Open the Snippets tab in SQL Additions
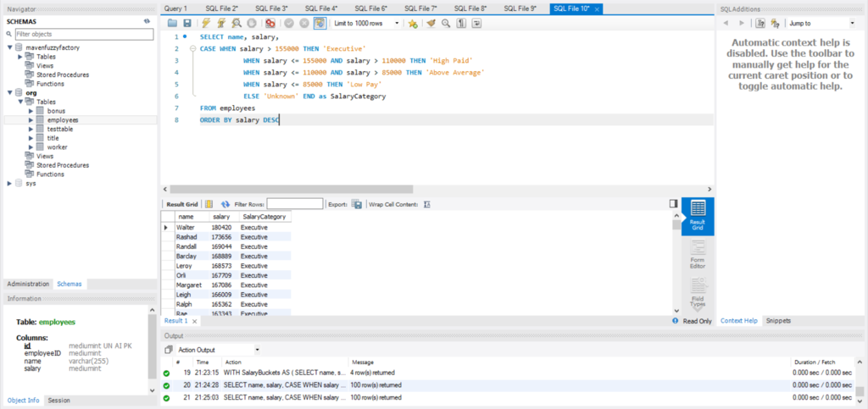Image resolution: width=868 pixels, height=409 pixels. tap(778, 321)
